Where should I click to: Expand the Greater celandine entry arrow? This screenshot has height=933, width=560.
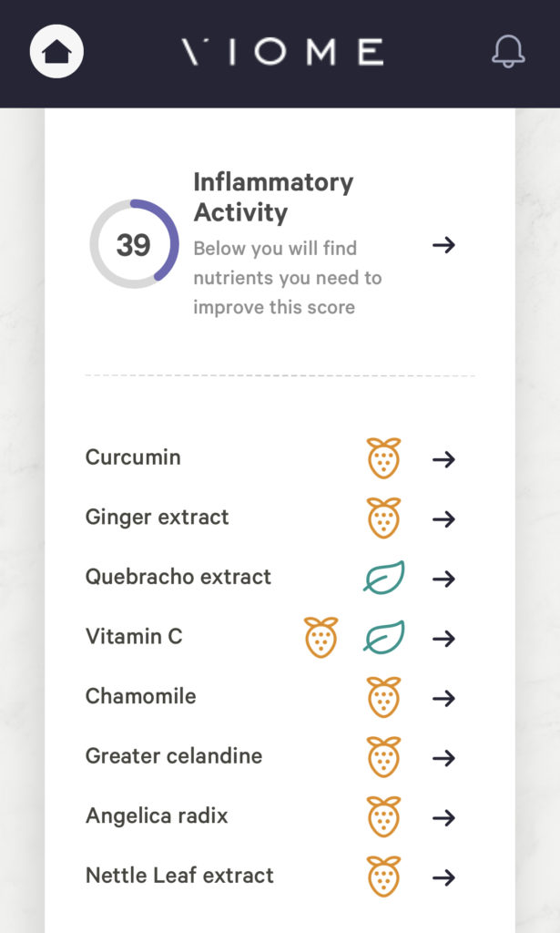(x=445, y=759)
